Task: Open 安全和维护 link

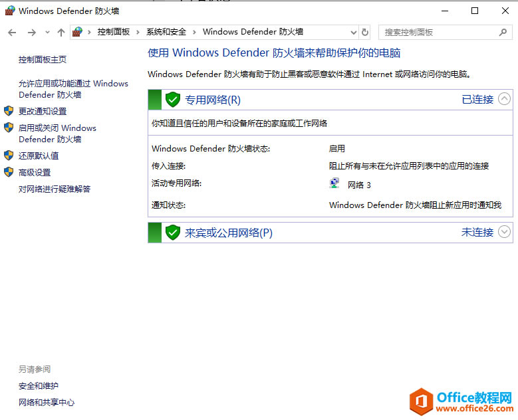Action: 39,385
